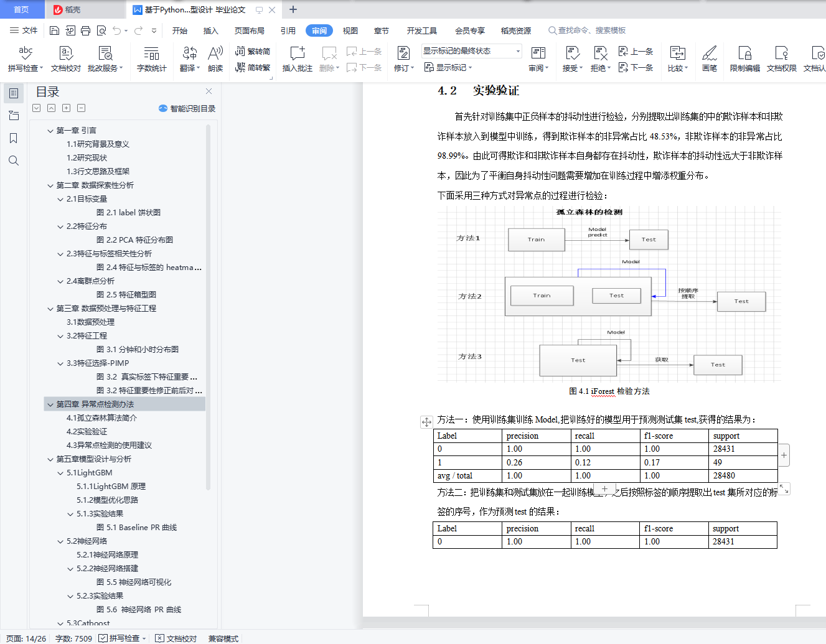Open the 文件 menu
826x644 pixels.
(29, 29)
